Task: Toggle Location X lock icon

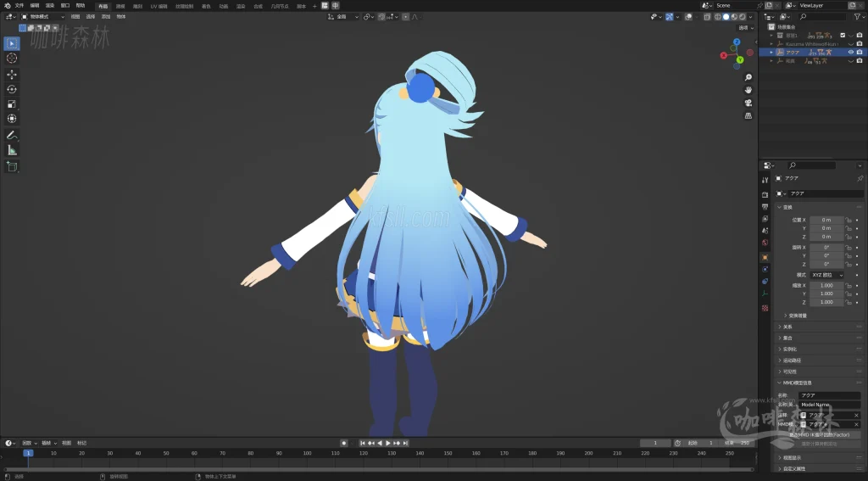Action: (849, 220)
